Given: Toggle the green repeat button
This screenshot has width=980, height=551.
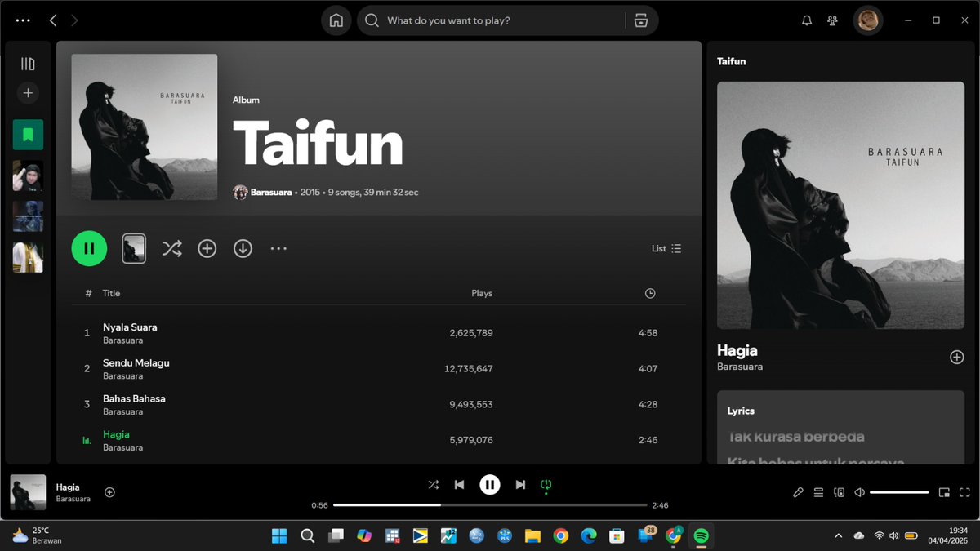Looking at the screenshot, I should click(x=546, y=485).
